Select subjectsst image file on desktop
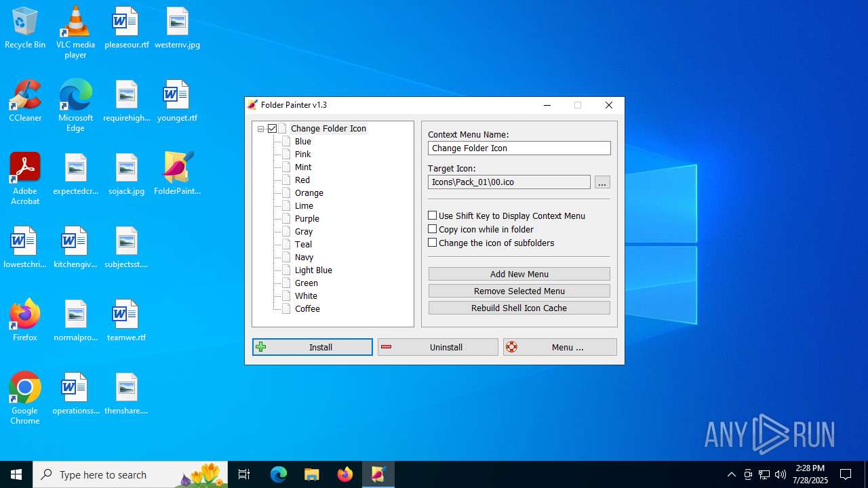Image resolution: width=868 pixels, height=488 pixels. tap(127, 248)
